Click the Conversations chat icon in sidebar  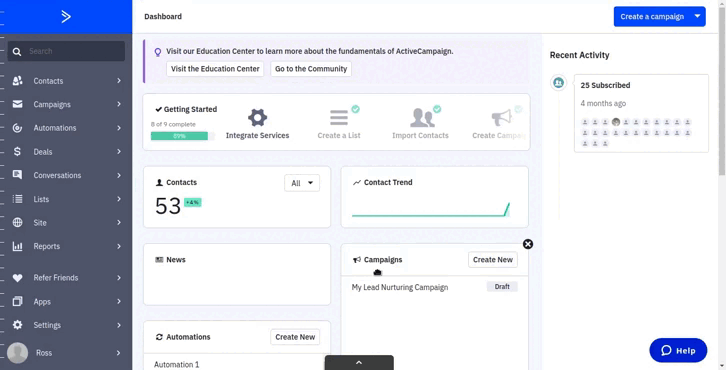pyautogui.click(x=17, y=175)
